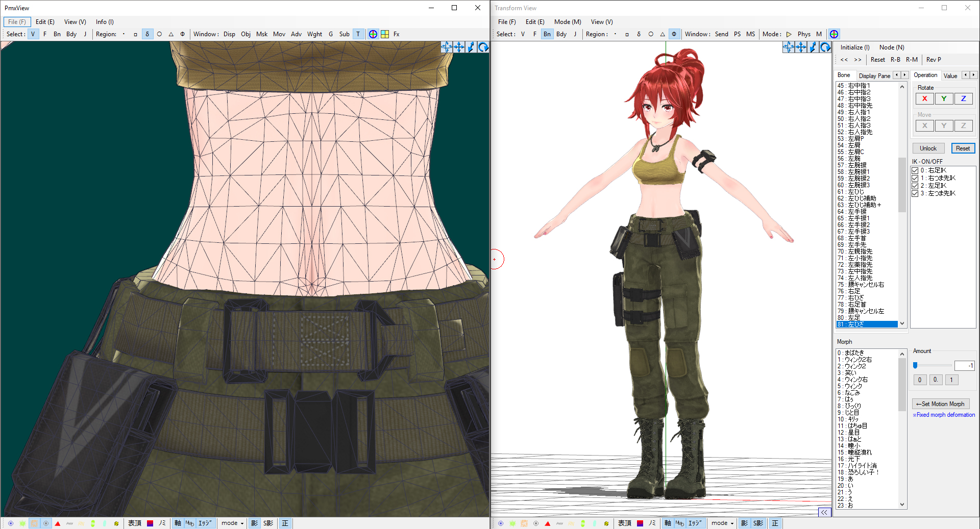Select the triangle region shape in PmxView
980x529 pixels.
click(x=171, y=34)
